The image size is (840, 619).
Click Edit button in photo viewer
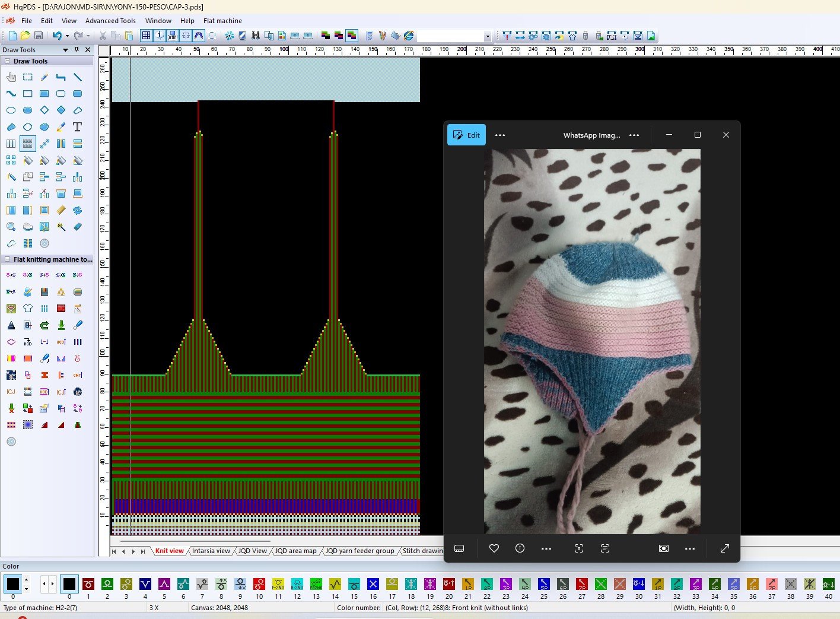coord(466,135)
